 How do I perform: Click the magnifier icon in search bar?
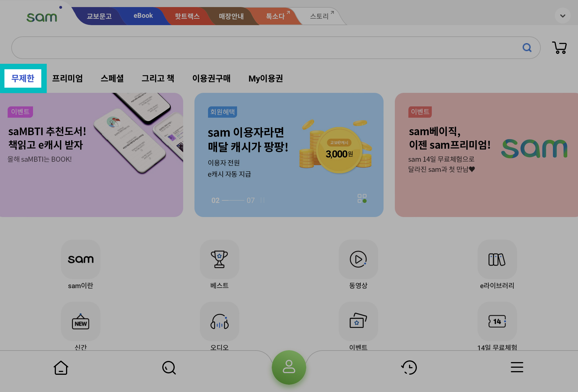[527, 47]
